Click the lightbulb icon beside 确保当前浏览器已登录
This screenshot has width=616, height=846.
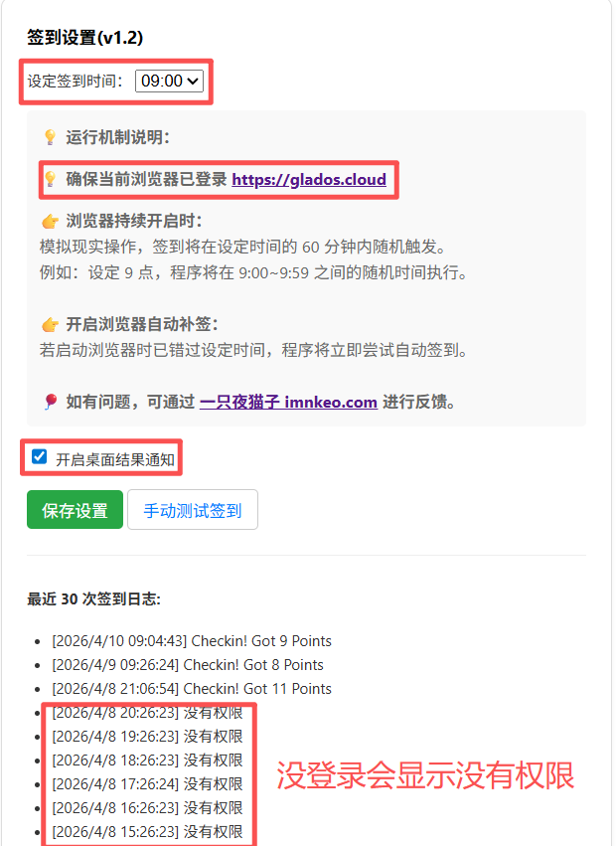50,179
